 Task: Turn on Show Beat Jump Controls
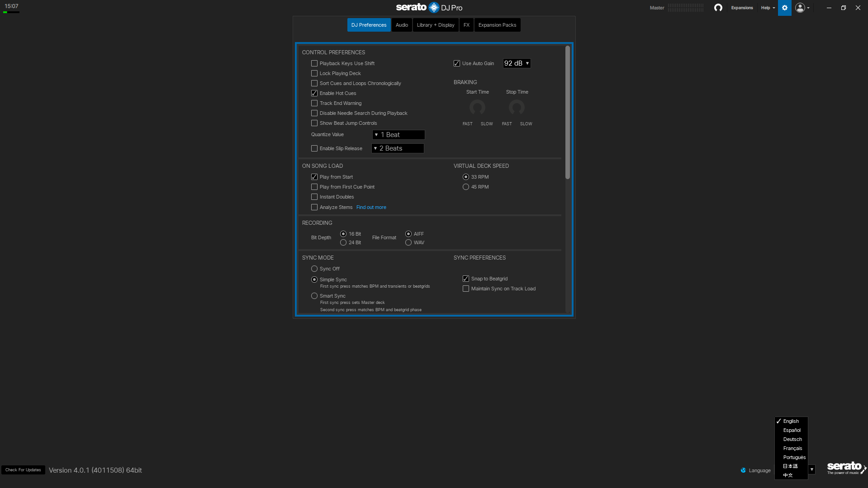coord(314,123)
